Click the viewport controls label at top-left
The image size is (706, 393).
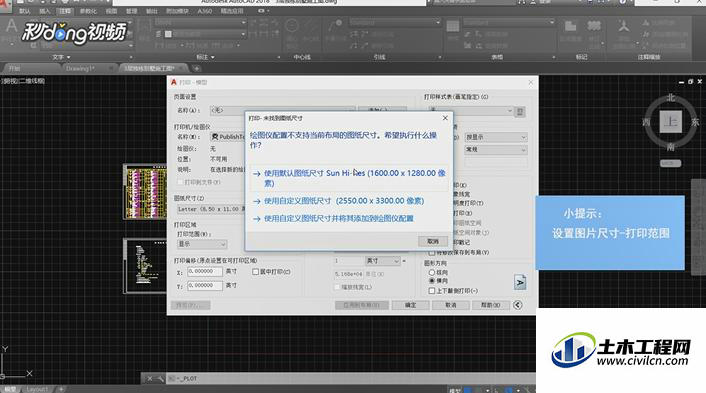(x=23, y=81)
